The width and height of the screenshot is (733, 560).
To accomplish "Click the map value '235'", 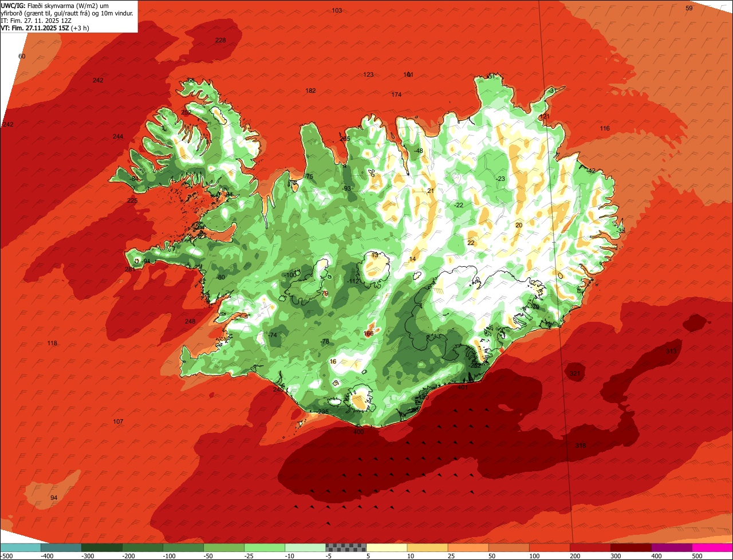I will (x=324, y=412).
